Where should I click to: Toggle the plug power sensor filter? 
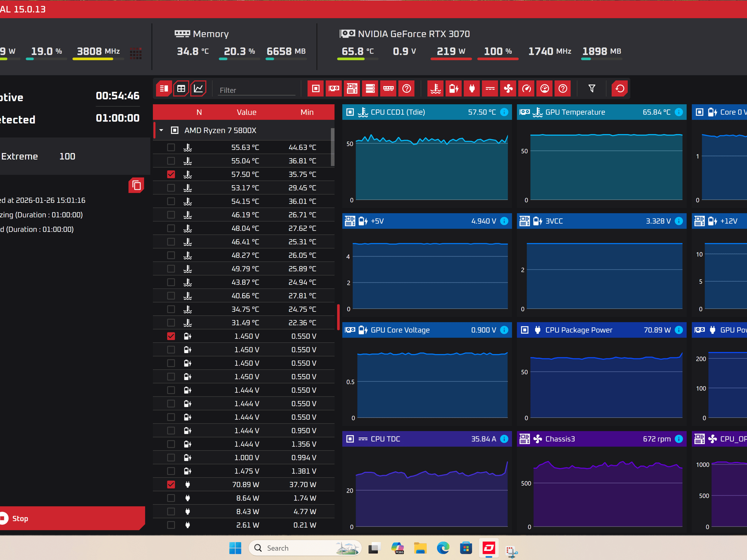click(472, 89)
